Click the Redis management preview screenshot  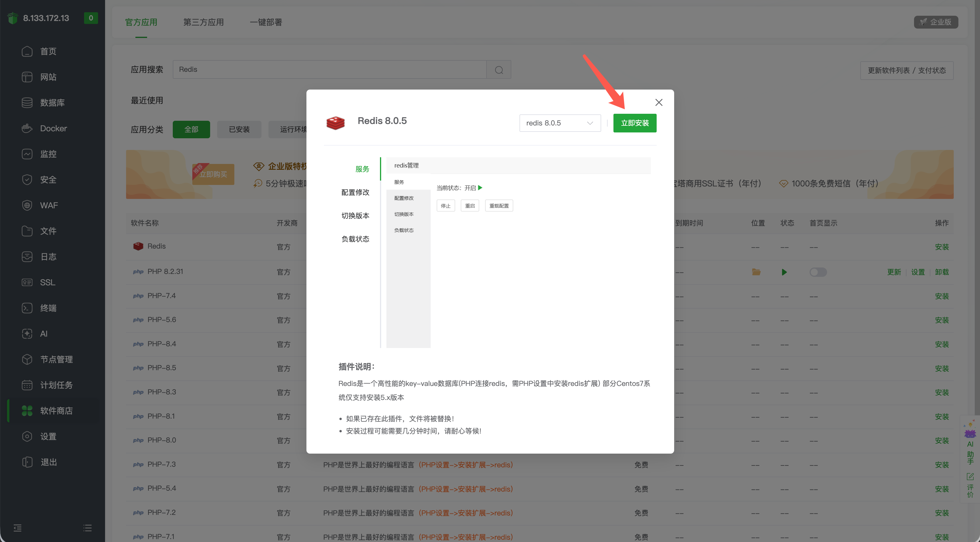[518, 252]
